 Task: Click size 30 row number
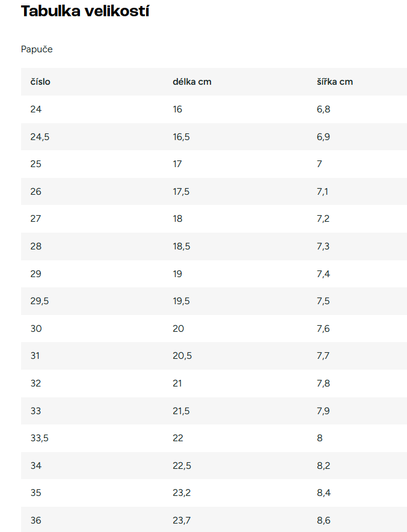pos(35,328)
